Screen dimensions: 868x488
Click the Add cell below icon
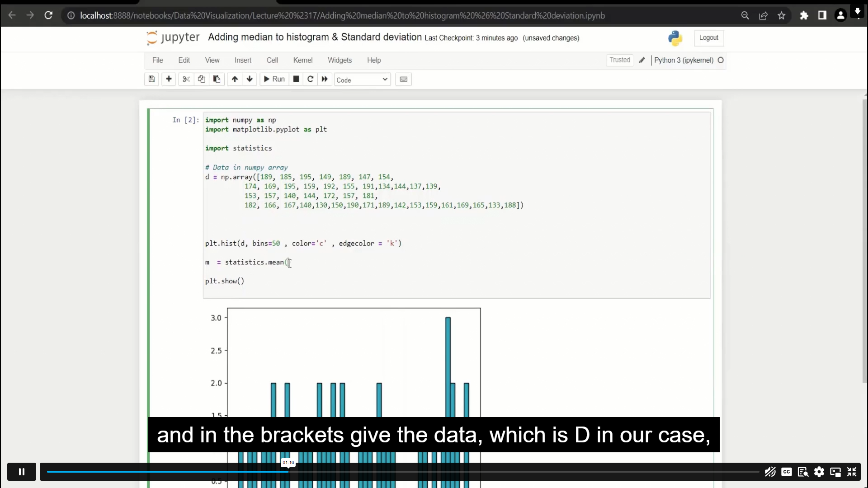[169, 79]
